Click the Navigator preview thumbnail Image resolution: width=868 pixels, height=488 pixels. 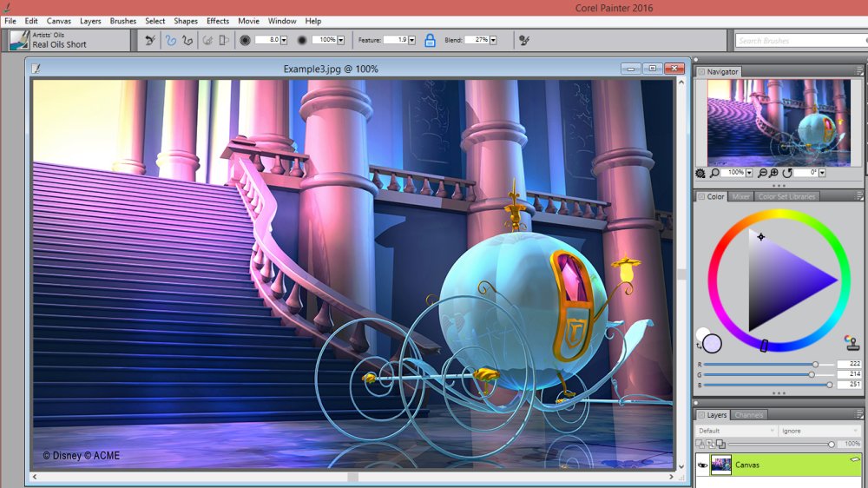(x=779, y=122)
